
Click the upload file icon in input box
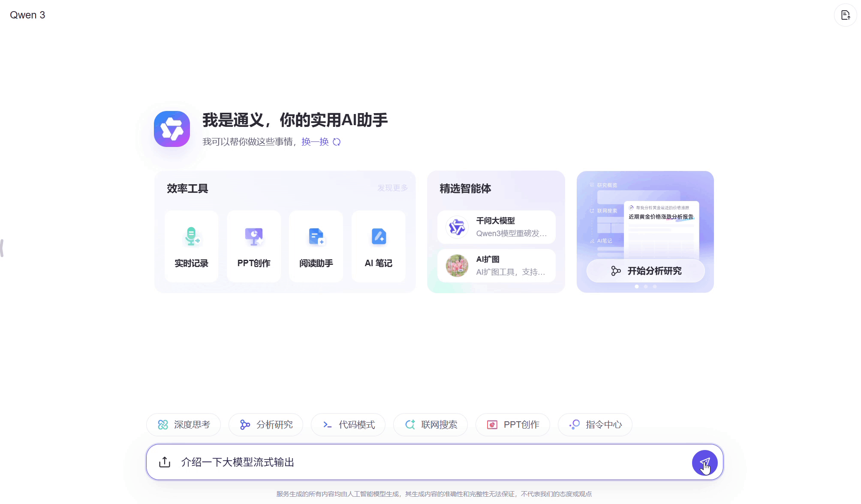pyautogui.click(x=165, y=462)
